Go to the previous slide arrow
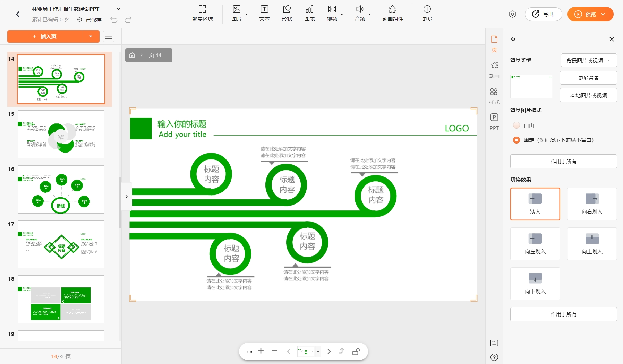 point(289,352)
